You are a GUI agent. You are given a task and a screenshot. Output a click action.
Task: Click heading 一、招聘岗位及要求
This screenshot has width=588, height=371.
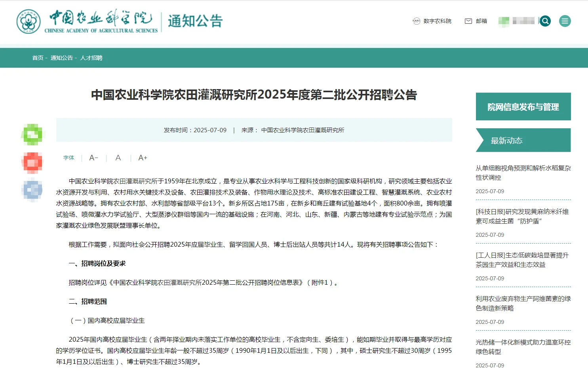pos(97,263)
